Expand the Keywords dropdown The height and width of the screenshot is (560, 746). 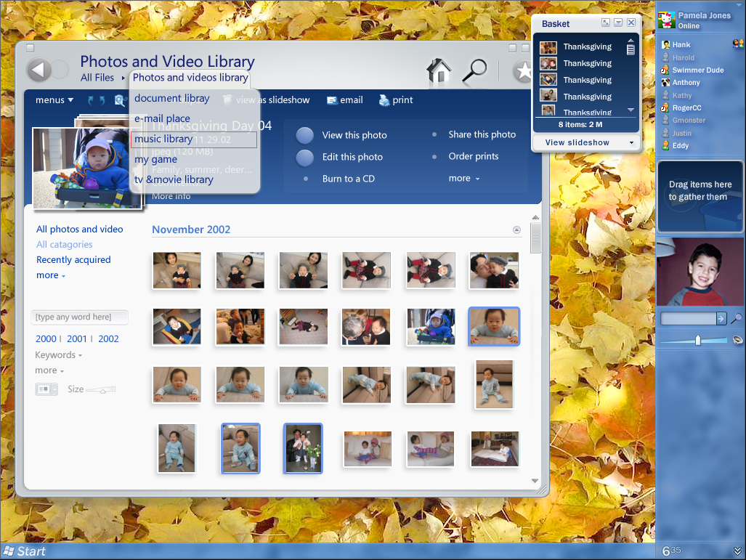pyautogui.click(x=59, y=355)
